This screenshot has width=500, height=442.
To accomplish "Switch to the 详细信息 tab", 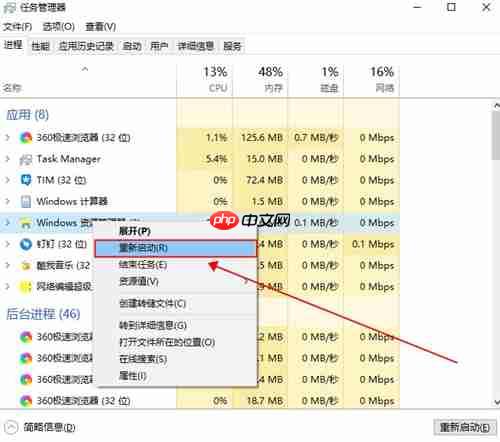I will coord(196,46).
